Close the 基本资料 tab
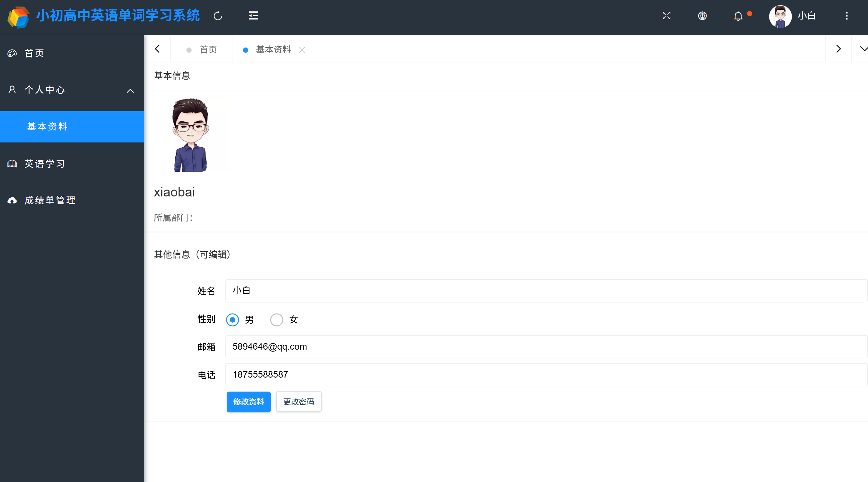 [x=302, y=50]
